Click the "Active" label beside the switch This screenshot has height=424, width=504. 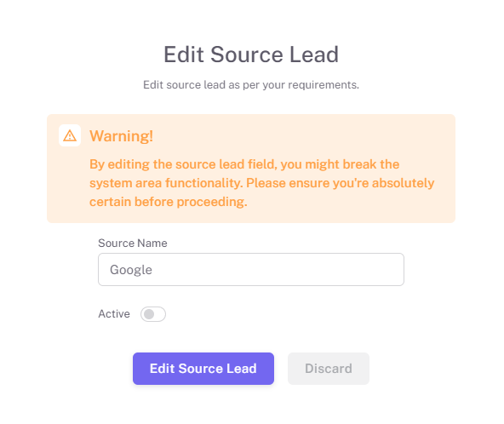(114, 313)
